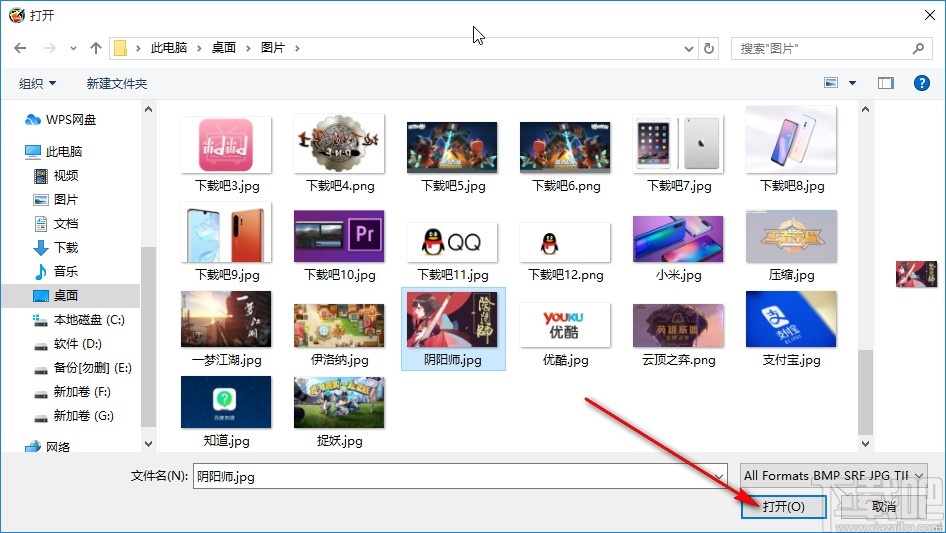Select the 下载吧12.png penguin image
Image resolution: width=946 pixels, height=533 pixels.
565,252
